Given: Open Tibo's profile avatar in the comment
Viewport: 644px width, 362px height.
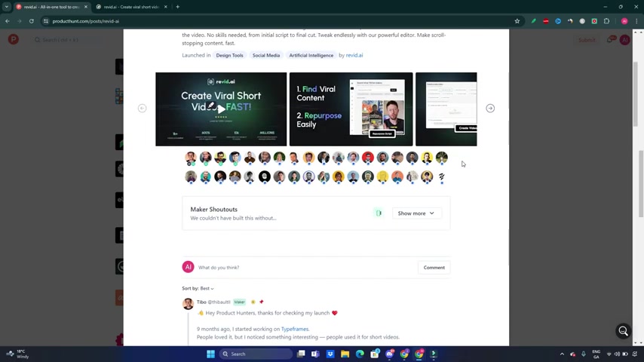Looking at the screenshot, I should coord(188,304).
